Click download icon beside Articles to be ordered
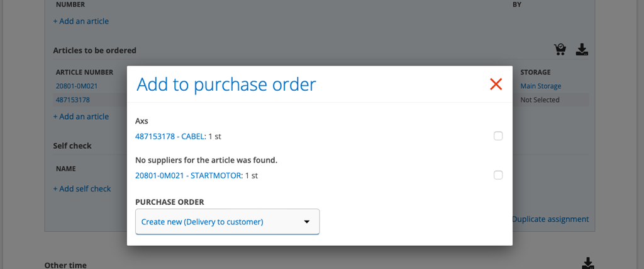The width and height of the screenshot is (644, 269). 582,50
